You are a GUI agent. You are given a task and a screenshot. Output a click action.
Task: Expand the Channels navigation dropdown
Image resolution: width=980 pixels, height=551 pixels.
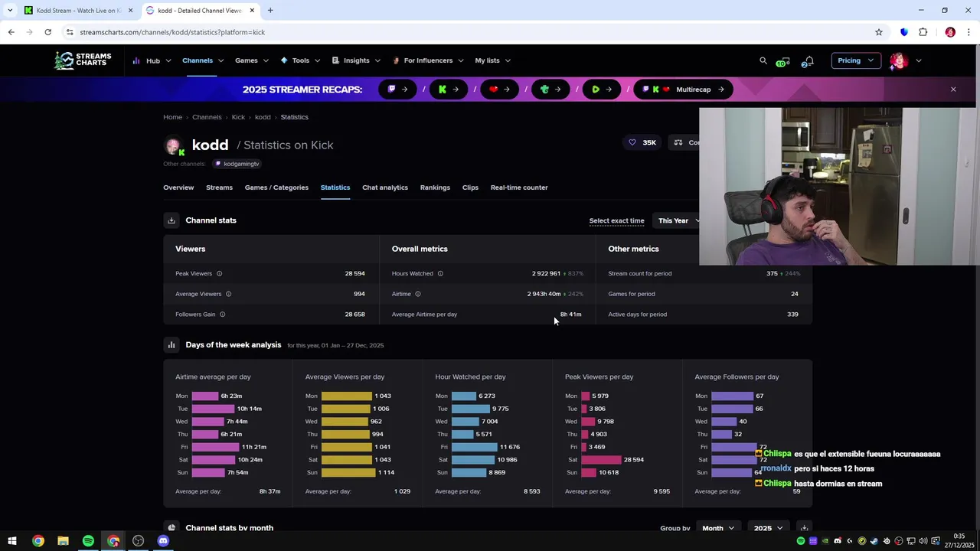point(203,60)
